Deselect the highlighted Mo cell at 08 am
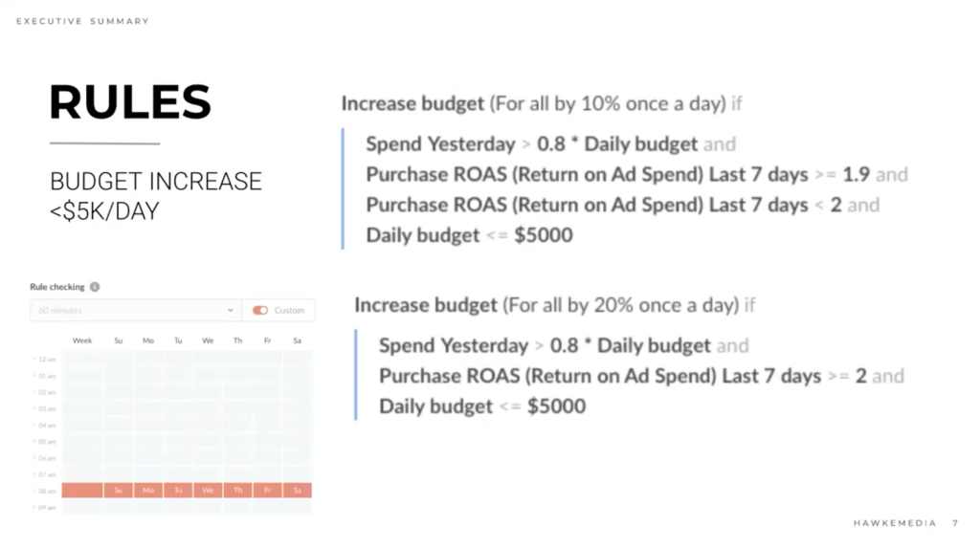Screen dimensions: 980x548 148,491
